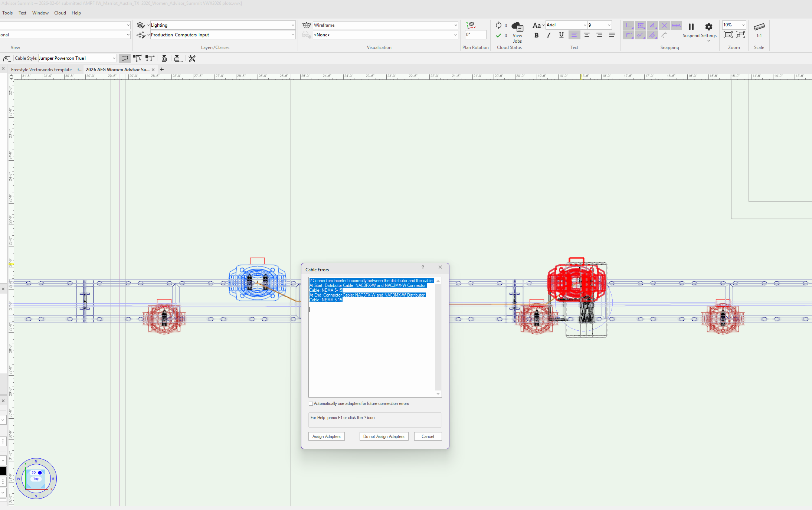Click the black fill color swatch
Image resolution: width=812 pixels, height=510 pixels.
pyautogui.click(x=3, y=471)
